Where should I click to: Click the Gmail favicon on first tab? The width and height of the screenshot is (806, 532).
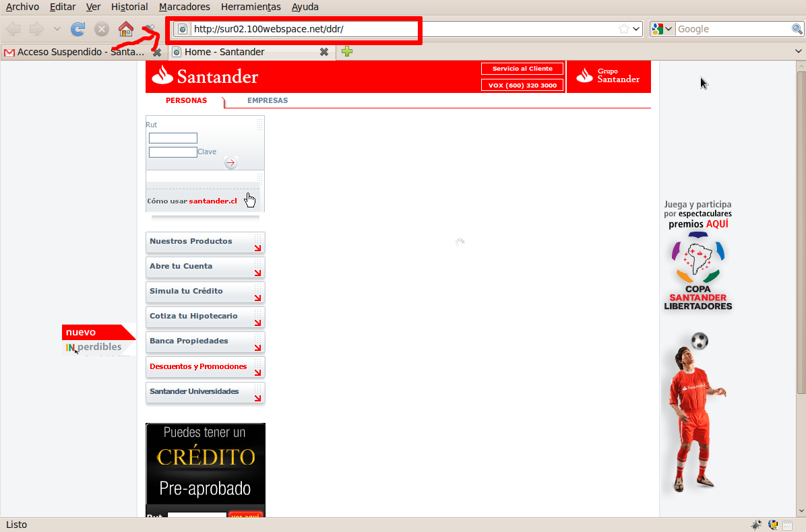(x=9, y=53)
